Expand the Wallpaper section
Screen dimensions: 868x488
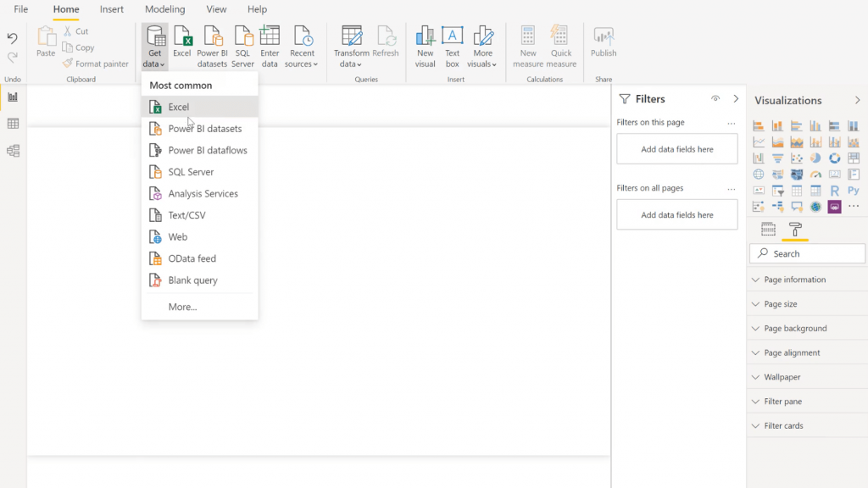pyautogui.click(x=782, y=377)
